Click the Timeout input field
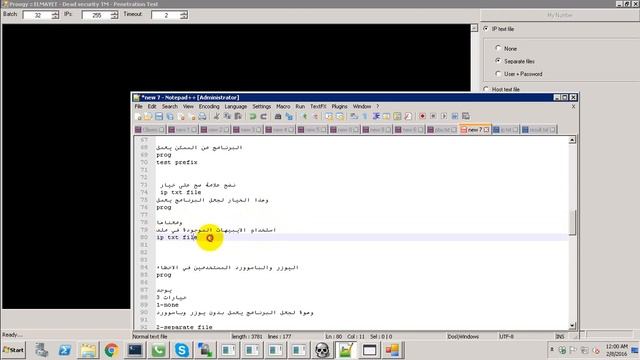This screenshot has width=640, height=360. [166, 15]
